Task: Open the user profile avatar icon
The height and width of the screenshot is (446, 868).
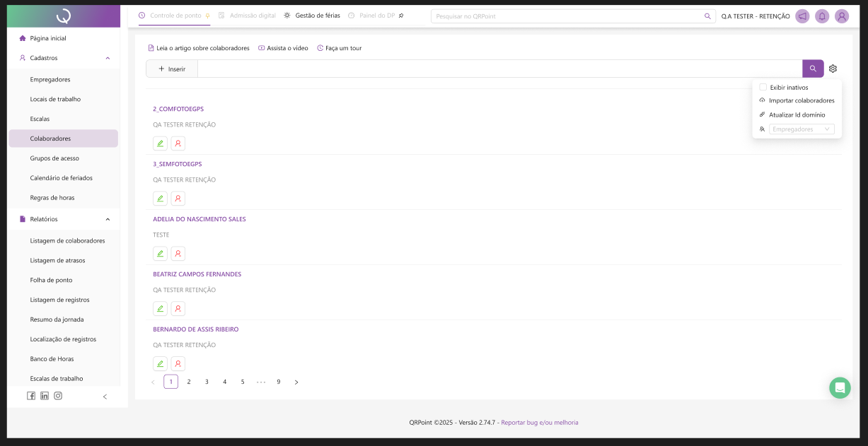Action: tap(841, 16)
